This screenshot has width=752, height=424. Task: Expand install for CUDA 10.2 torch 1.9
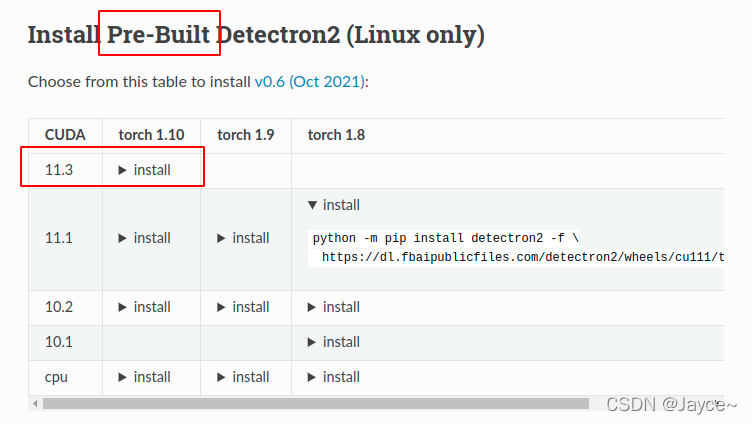243,307
